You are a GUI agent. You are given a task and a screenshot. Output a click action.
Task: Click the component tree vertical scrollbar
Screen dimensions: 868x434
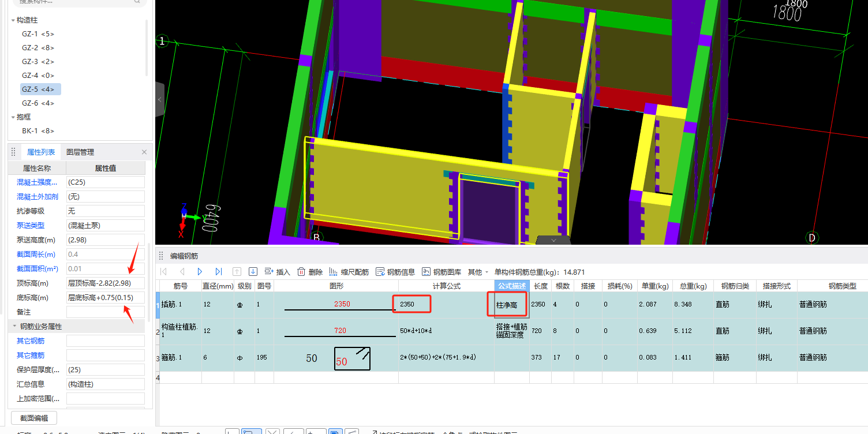(146, 48)
